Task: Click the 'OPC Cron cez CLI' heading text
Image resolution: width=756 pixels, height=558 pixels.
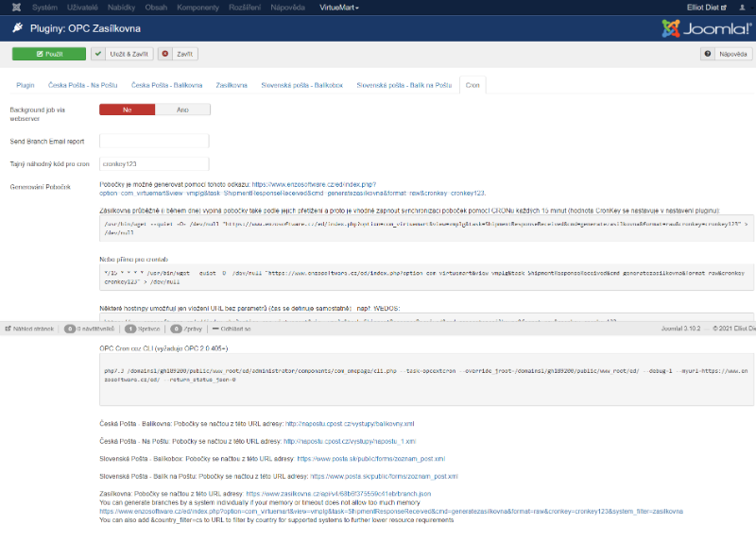Action: click(x=163, y=348)
